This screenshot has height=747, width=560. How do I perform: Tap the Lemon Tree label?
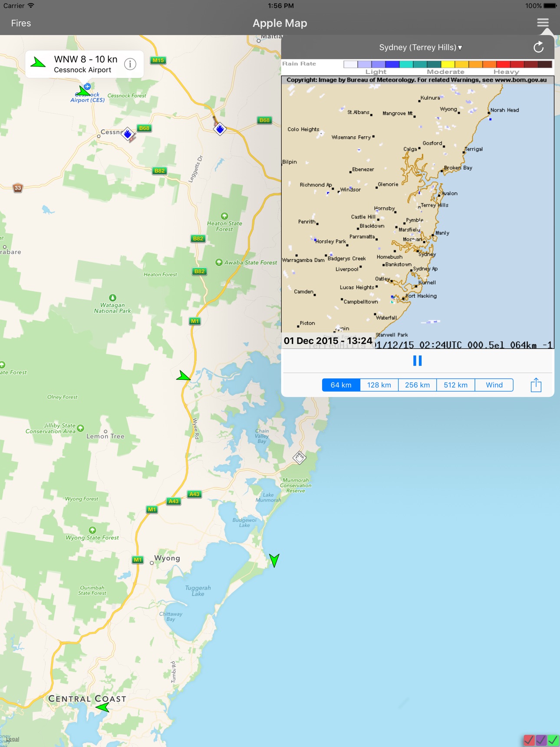click(105, 436)
